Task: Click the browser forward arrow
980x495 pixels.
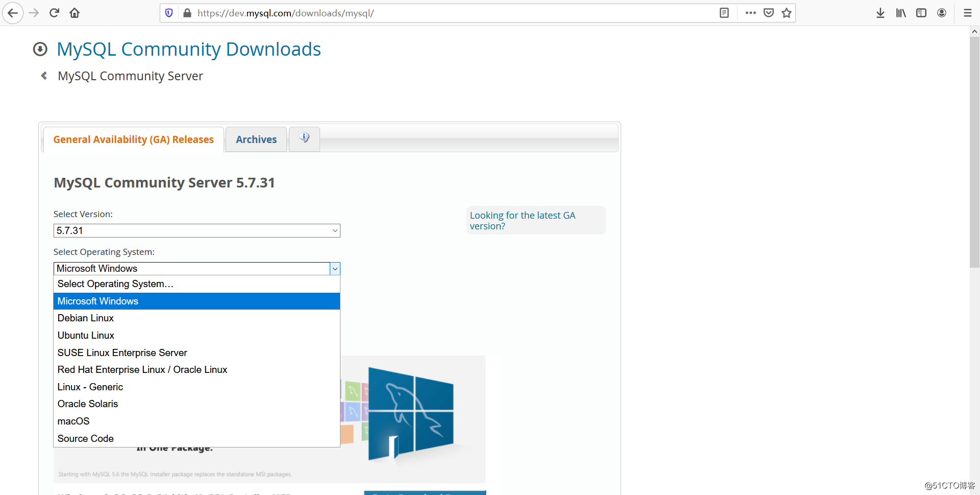Action: click(34, 13)
